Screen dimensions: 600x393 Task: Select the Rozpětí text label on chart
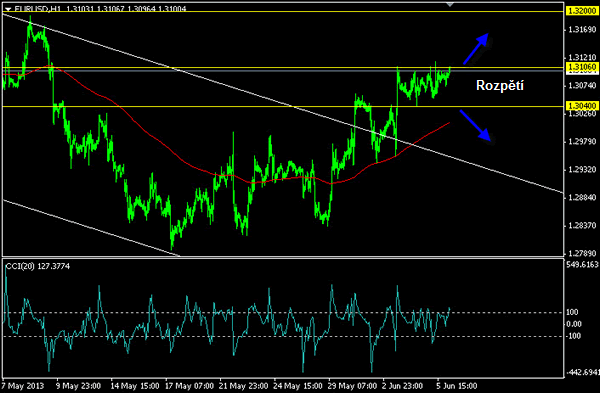[500, 85]
